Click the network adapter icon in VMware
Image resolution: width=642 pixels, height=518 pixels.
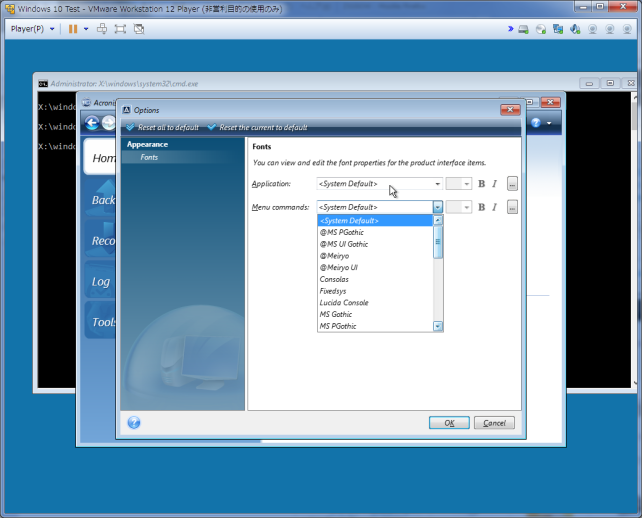coord(558,29)
